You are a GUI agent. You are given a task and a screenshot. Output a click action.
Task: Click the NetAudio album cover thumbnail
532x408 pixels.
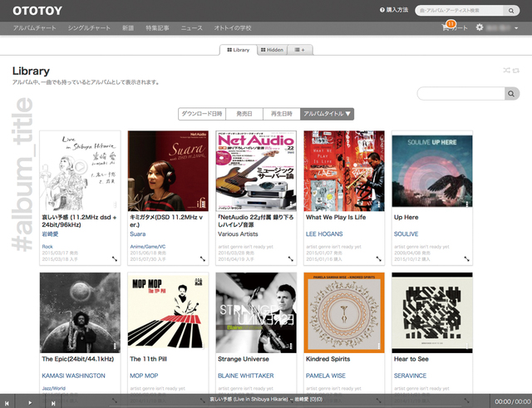pos(256,170)
